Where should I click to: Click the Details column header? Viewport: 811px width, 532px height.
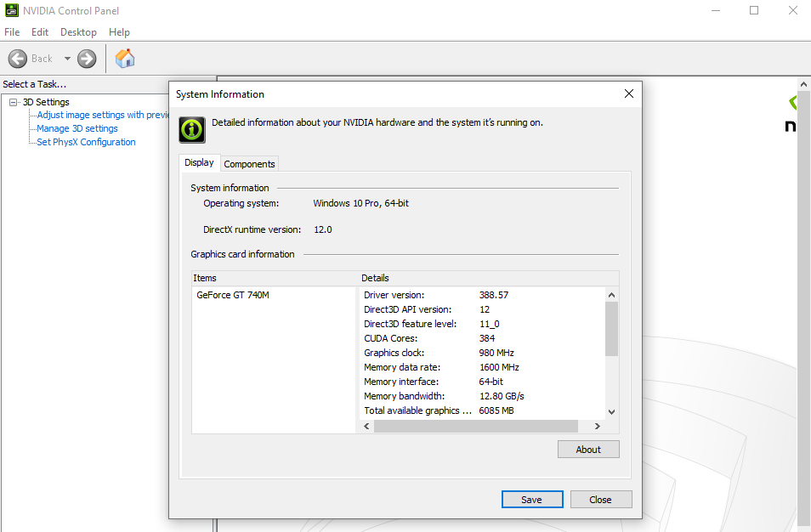[x=489, y=278]
